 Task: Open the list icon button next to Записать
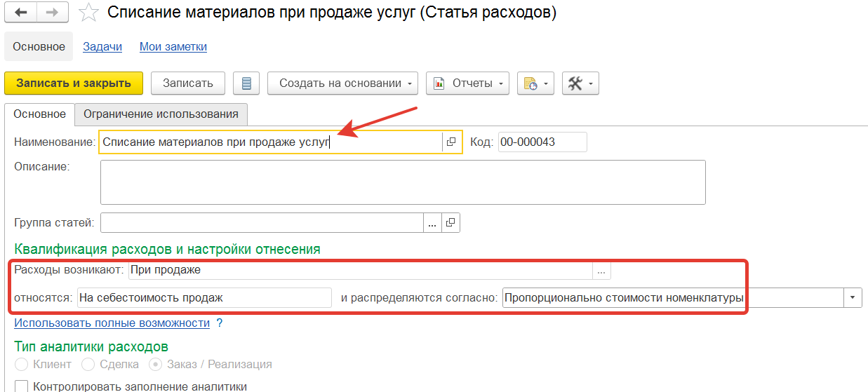246,83
